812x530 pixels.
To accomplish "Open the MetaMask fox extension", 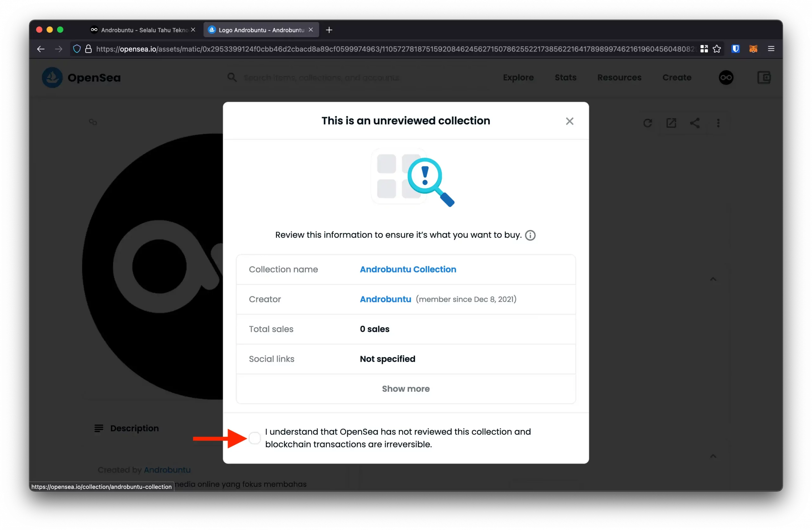I will (753, 49).
